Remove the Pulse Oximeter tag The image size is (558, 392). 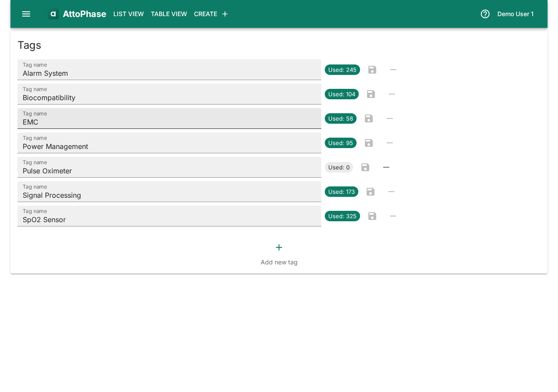386,167
